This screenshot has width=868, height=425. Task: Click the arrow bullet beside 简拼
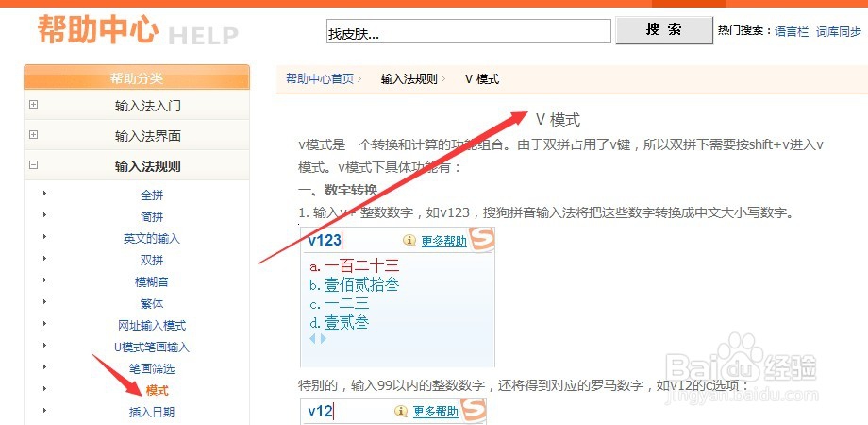point(44,215)
